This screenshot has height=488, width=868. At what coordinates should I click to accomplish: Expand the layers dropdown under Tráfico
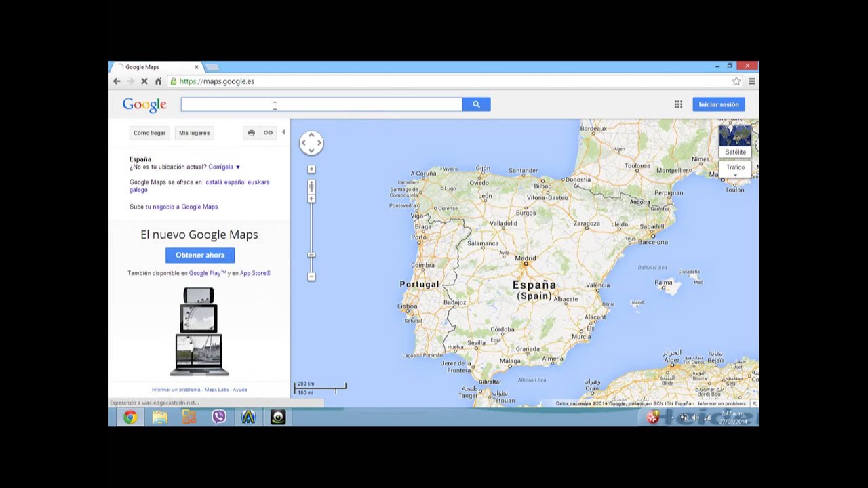[735, 176]
